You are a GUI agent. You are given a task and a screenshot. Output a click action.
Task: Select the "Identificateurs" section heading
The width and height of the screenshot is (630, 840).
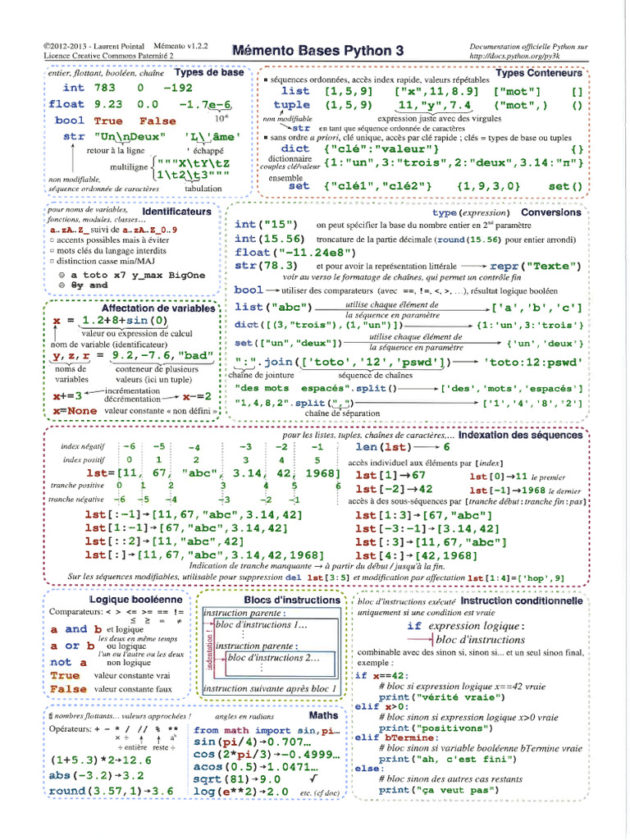[x=177, y=212]
